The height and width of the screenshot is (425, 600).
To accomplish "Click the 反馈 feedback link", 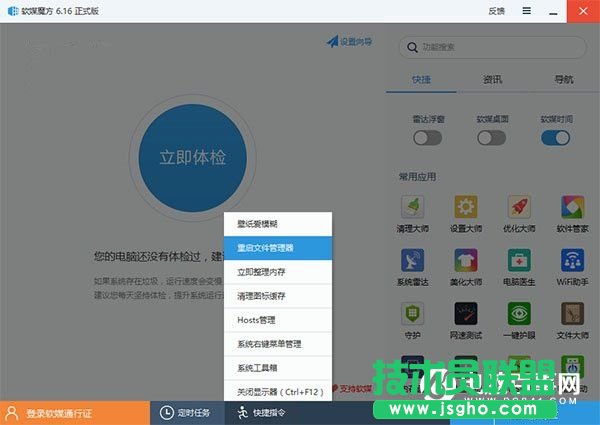I will pyautogui.click(x=496, y=11).
